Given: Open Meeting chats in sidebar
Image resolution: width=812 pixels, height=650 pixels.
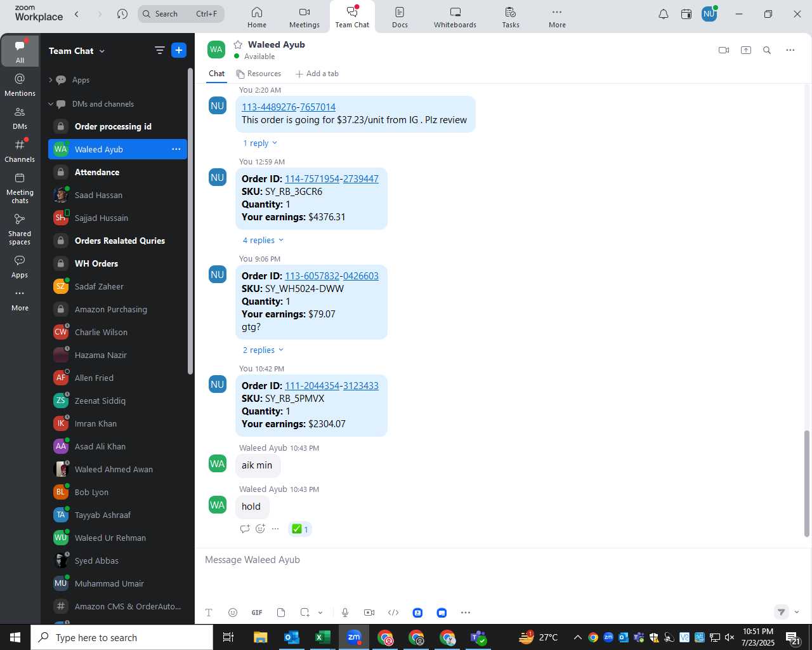Looking at the screenshot, I should 20,188.
